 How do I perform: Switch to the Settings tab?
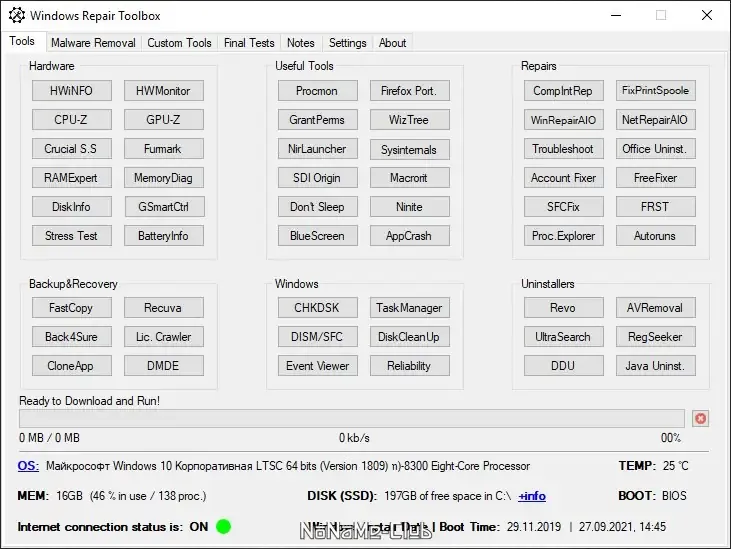347,43
